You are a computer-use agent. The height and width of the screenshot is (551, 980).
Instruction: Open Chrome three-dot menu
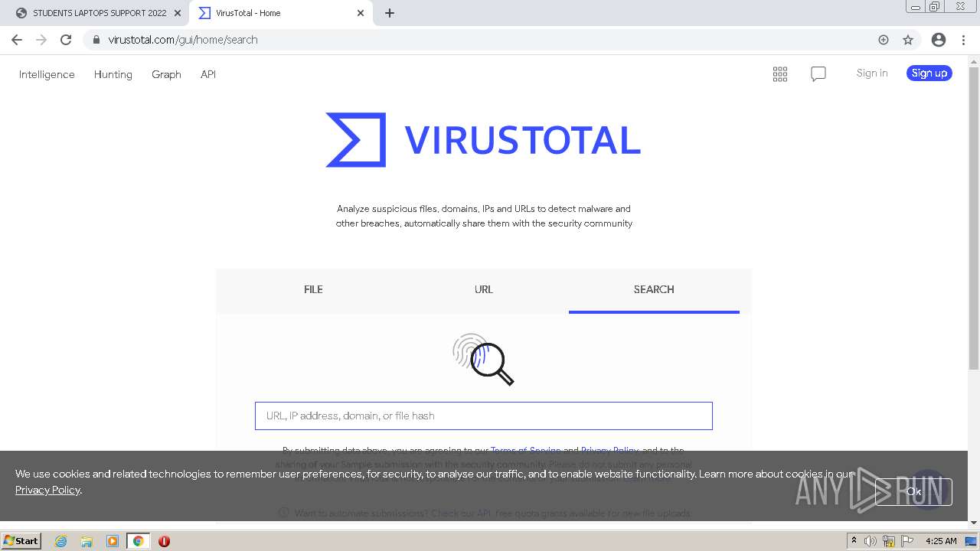click(x=963, y=40)
